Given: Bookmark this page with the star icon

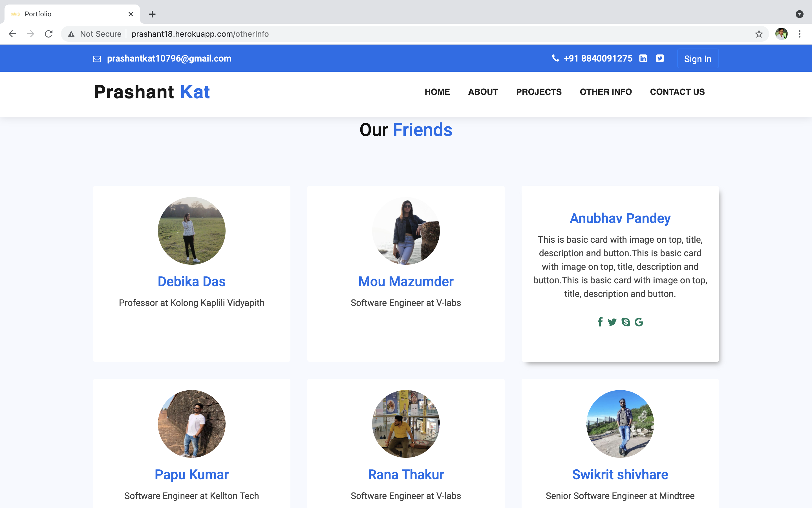Looking at the screenshot, I should [x=759, y=34].
